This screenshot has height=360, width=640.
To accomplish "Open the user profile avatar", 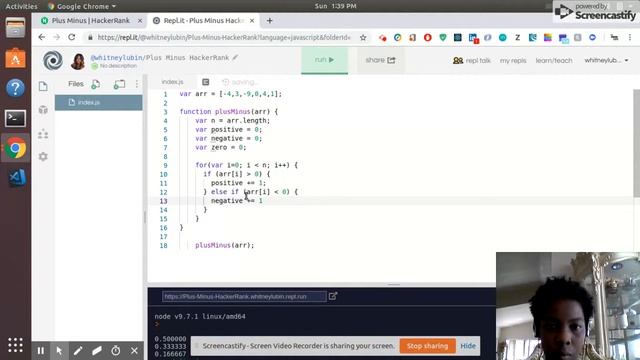I will [x=78, y=61].
